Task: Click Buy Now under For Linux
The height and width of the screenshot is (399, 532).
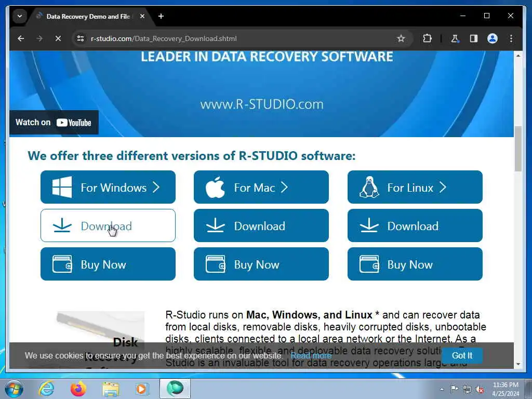Action: (x=415, y=264)
